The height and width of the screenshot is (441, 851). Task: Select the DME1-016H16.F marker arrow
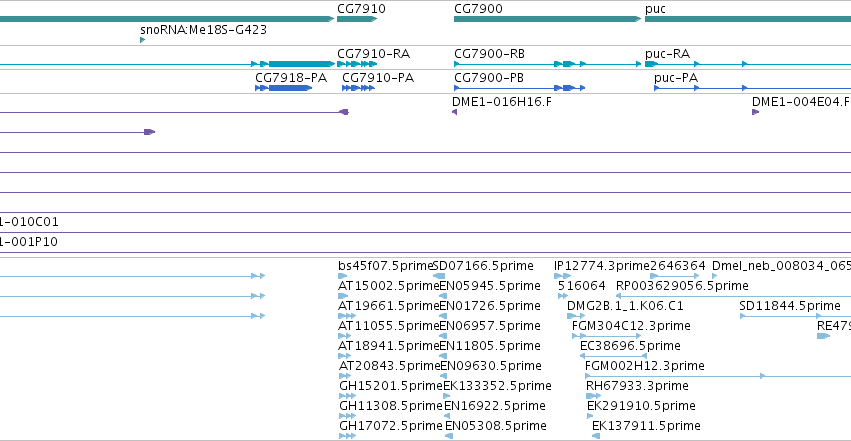point(454,112)
